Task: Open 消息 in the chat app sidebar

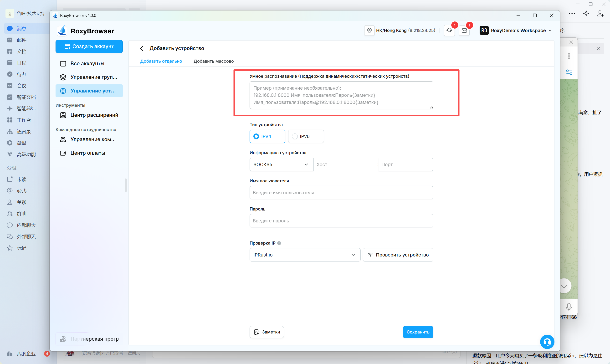Action: 26,28
